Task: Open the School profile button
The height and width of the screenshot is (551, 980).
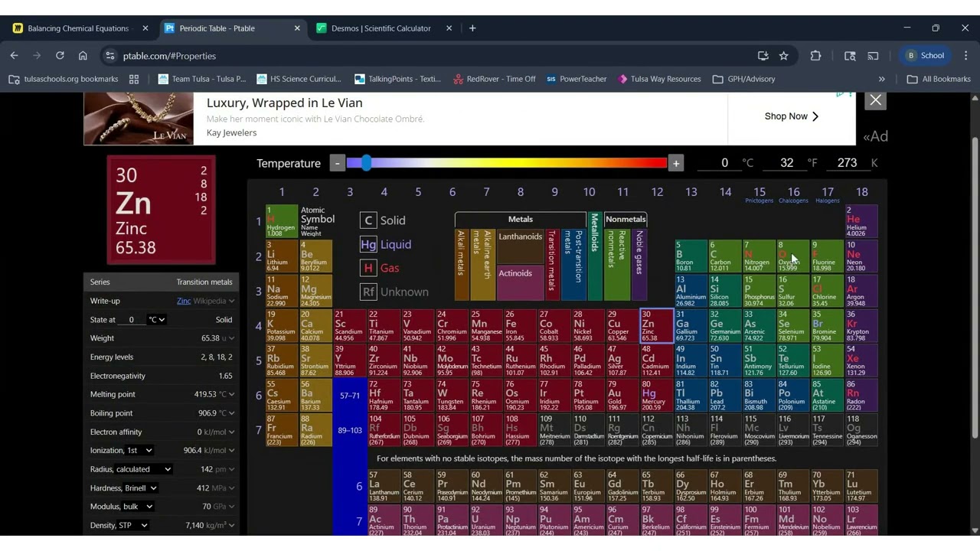Action: coord(926,56)
